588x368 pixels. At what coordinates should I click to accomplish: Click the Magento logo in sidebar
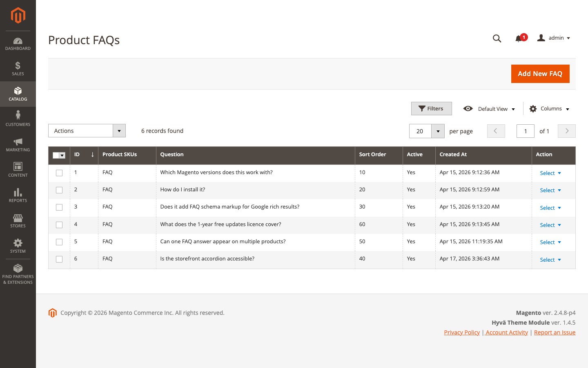(18, 16)
